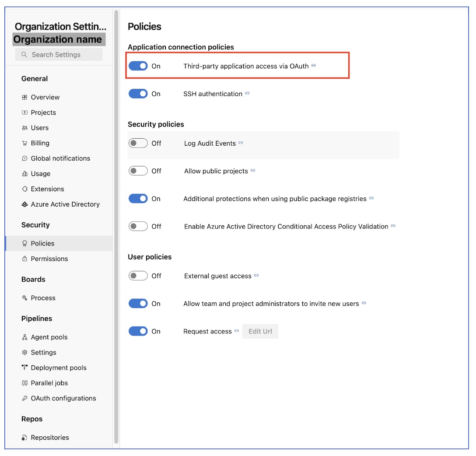This screenshot has width=476, height=456.
Task: Open OAuth configurations under Pipelines
Action: 59,398
